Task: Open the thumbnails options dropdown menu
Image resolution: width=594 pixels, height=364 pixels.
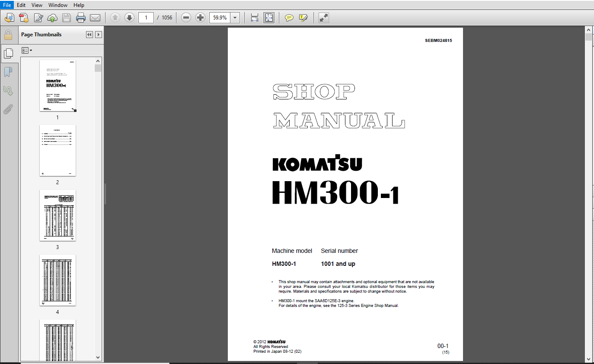Action: coord(27,51)
